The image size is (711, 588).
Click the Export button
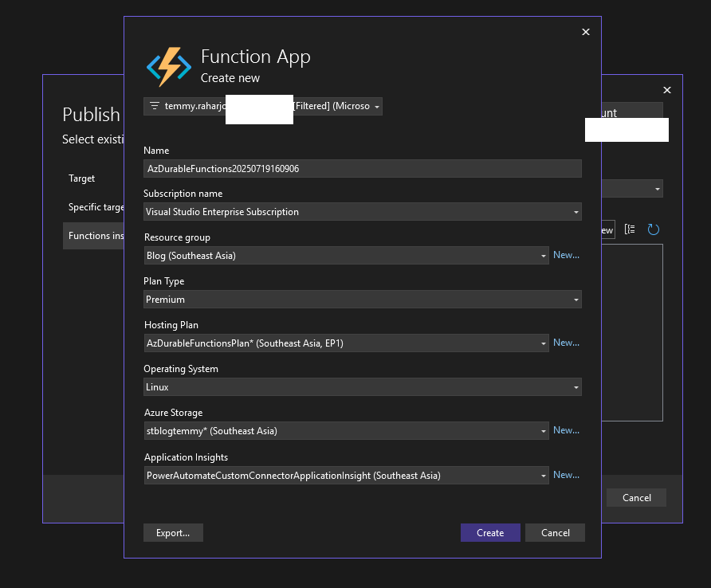tap(173, 533)
